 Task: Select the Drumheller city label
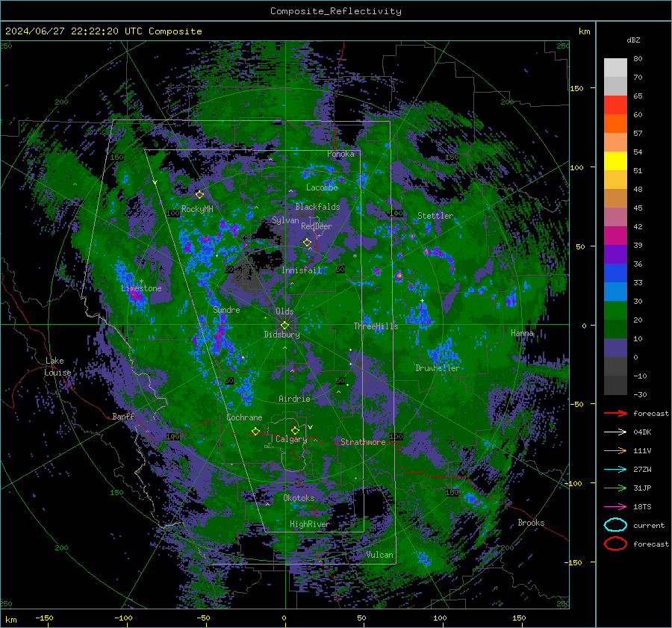[438, 368]
